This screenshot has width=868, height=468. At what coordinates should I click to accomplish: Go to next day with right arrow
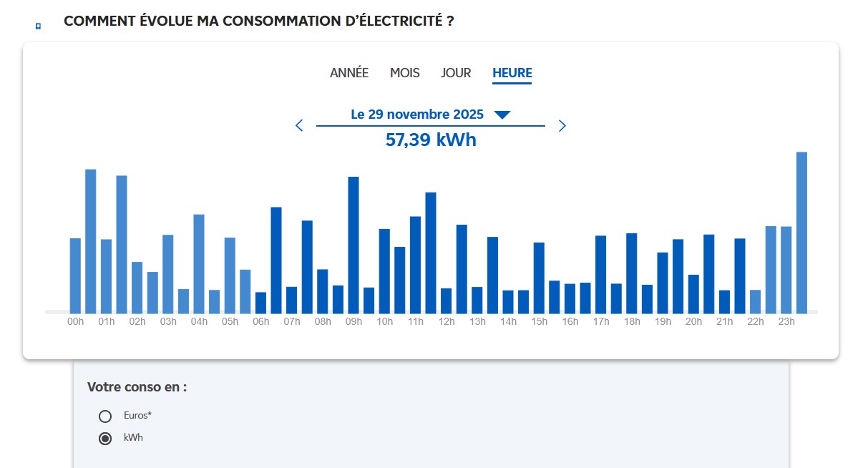click(x=562, y=126)
